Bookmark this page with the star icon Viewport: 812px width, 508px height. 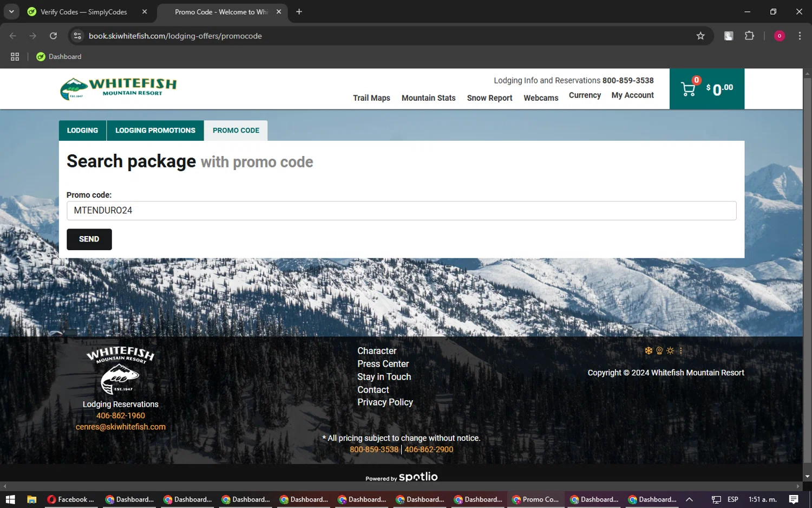[700, 36]
